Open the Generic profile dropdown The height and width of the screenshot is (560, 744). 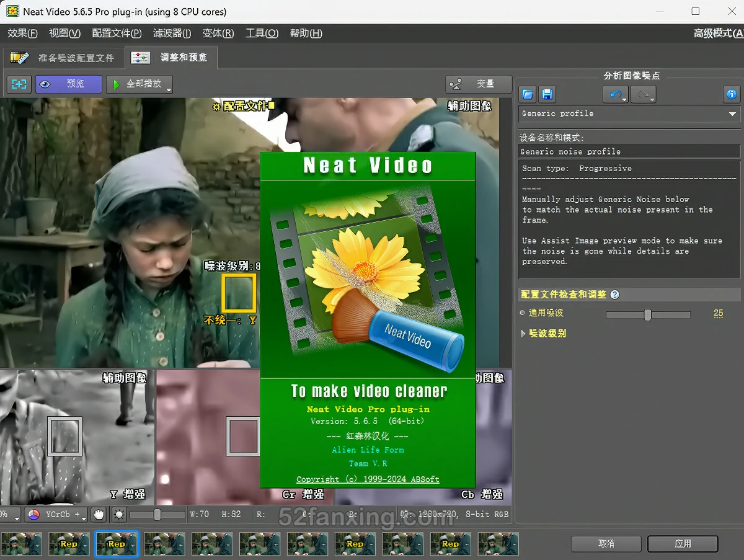click(x=629, y=113)
